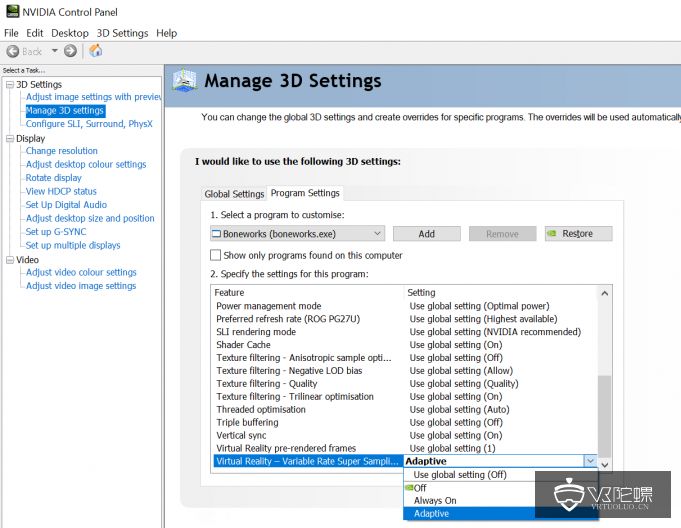
Task: Open the Edit menu
Action: (x=34, y=33)
